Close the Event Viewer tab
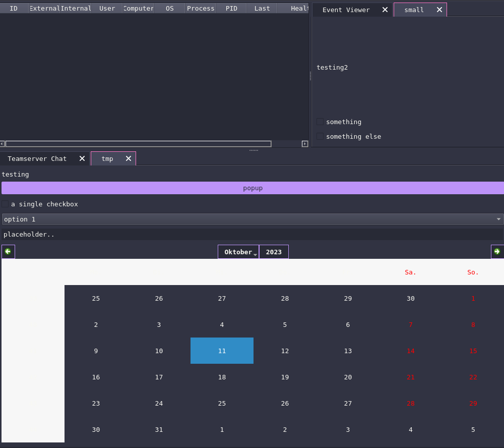The width and height of the screenshot is (504, 448). pyautogui.click(x=385, y=10)
